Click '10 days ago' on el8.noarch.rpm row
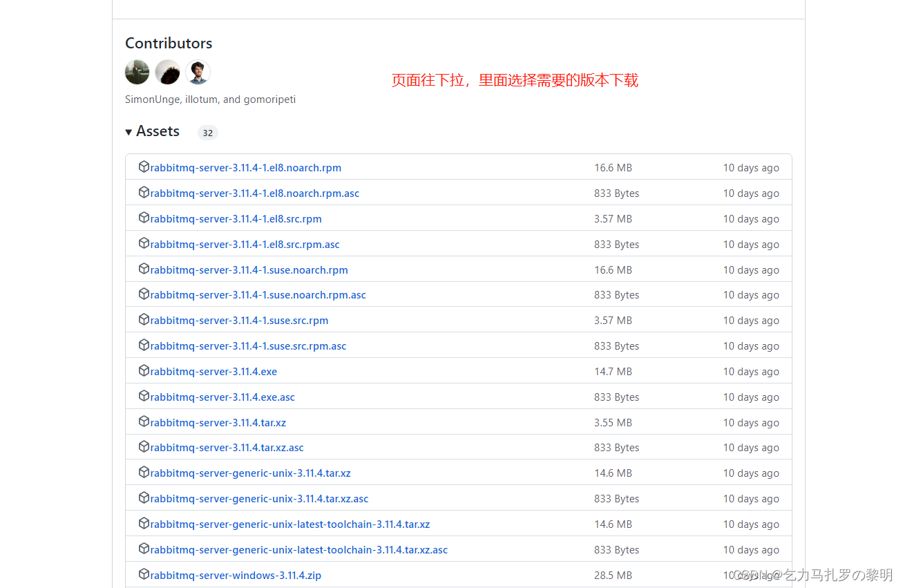 (x=751, y=168)
